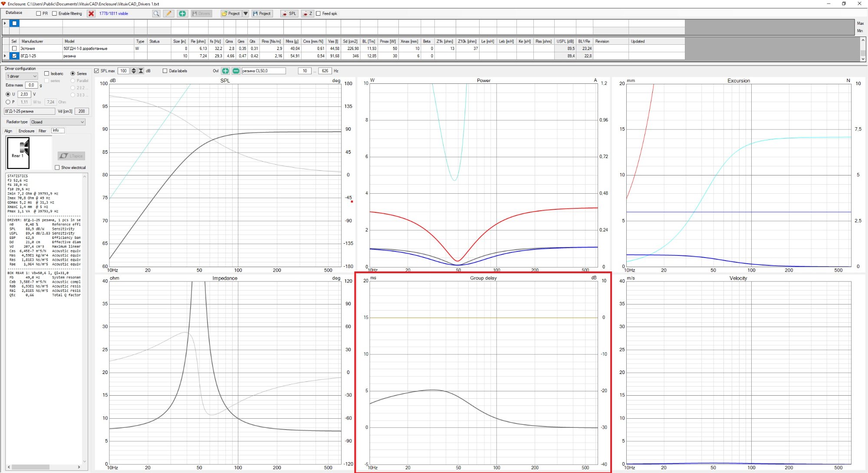Image resolution: width=868 pixels, height=473 pixels.
Task: Click the pencil edit driver icon
Action: pyautogui.click(x=168, y=13)
